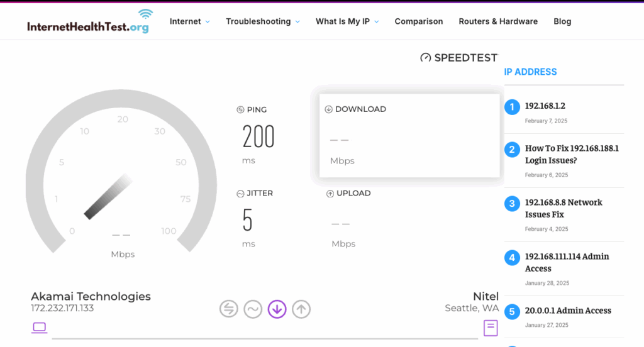644x347 pixels.
Task: Open the Troubleshooting dropdown menu
Action: click(263, 21)
